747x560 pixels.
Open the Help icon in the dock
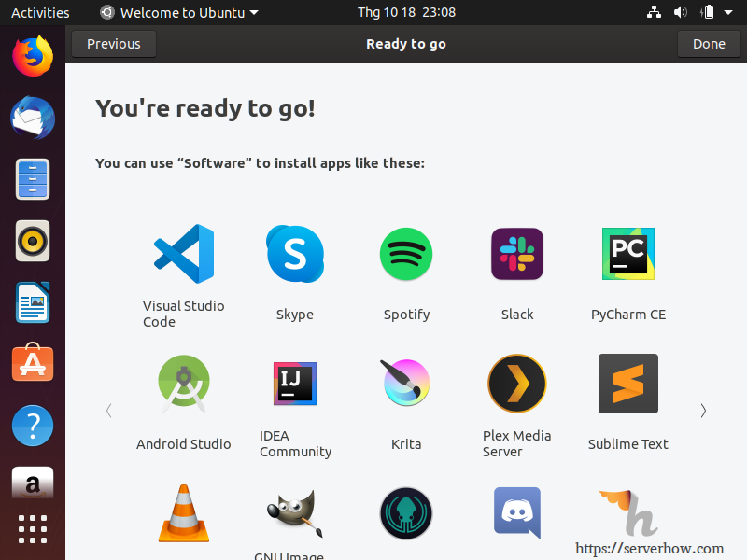pyautogui.click(x=33, y=426)
